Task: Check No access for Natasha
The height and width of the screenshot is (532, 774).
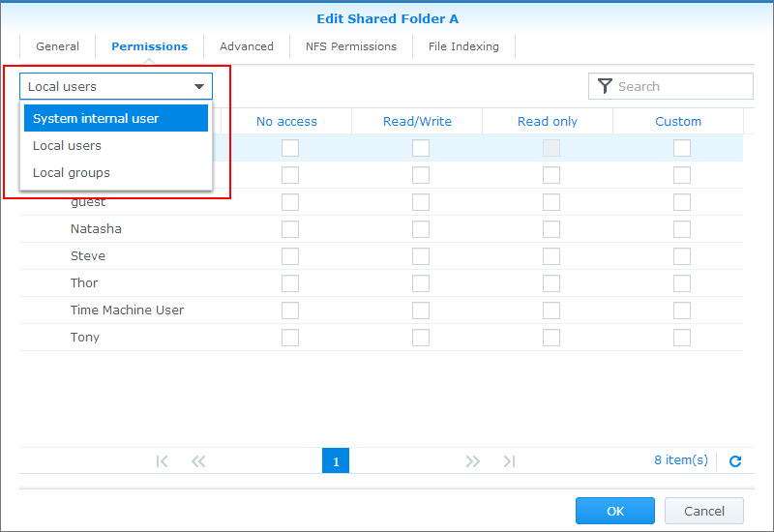Action: [290, 229]
